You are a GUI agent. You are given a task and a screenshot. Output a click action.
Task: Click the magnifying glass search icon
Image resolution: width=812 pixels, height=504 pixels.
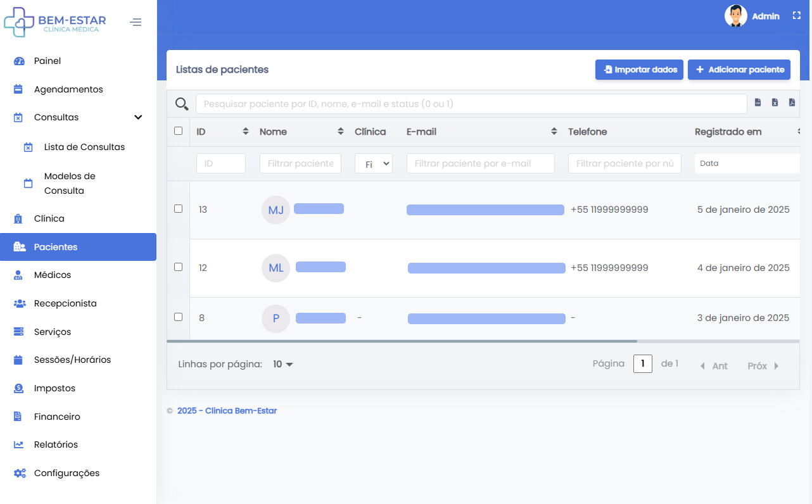(x=182, y=104)
